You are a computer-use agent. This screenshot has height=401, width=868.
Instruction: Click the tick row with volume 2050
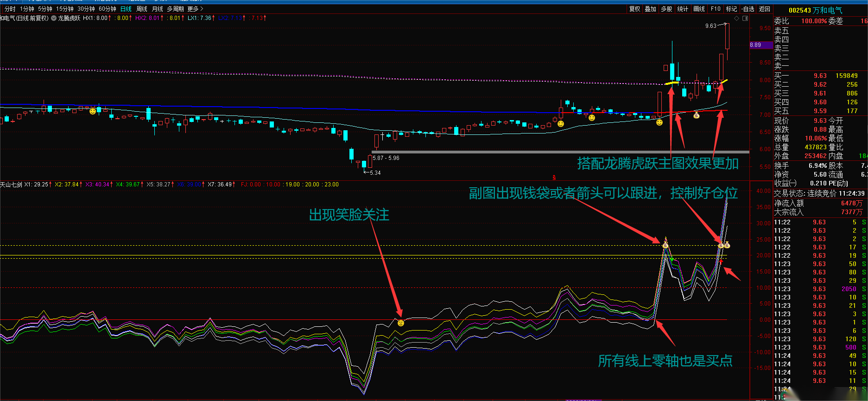tap(820, 289)
